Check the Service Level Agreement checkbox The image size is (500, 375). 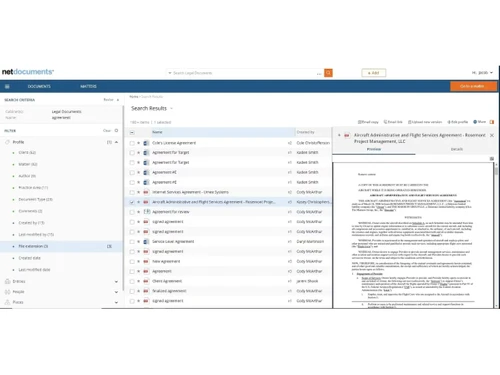[132, 242]
